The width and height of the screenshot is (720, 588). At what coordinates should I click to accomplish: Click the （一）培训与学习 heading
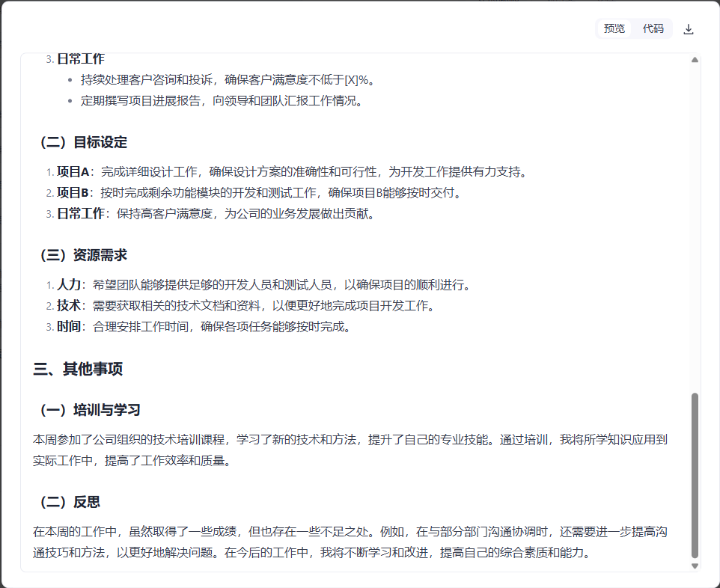pos(89,410)
